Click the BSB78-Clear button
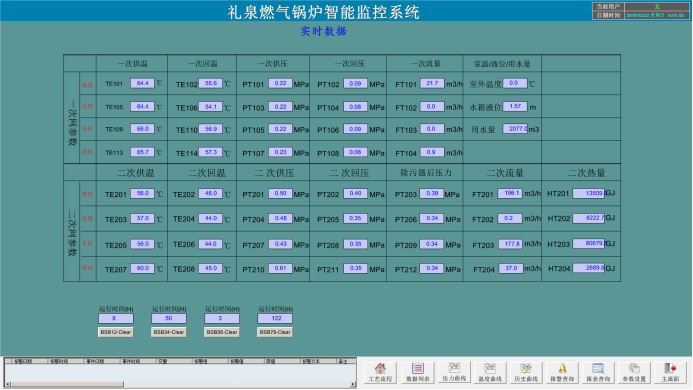693x390 pixels. click(274, 332)
